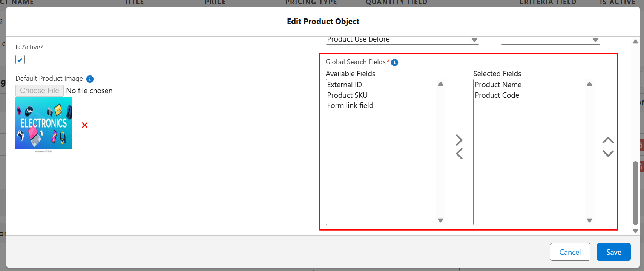
Task: Select Product Name in Selected Fields
Action: (x=498, y=85)
